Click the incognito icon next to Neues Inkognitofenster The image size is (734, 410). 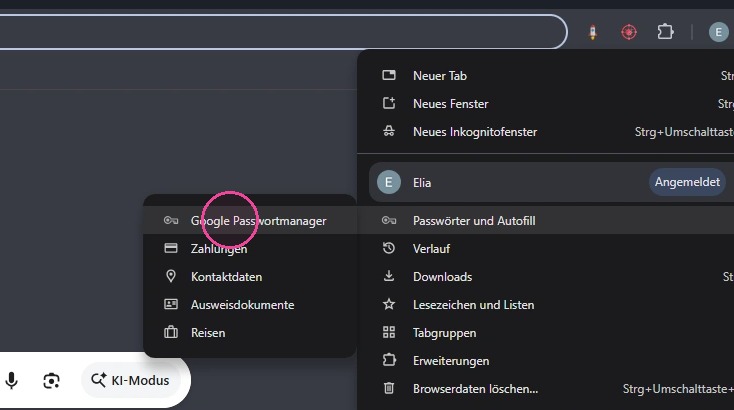tap(389, 132)
